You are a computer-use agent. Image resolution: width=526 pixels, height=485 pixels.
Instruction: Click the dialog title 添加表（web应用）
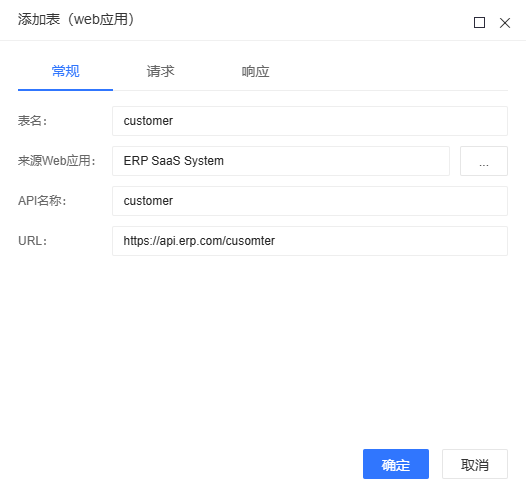[76, 19]
